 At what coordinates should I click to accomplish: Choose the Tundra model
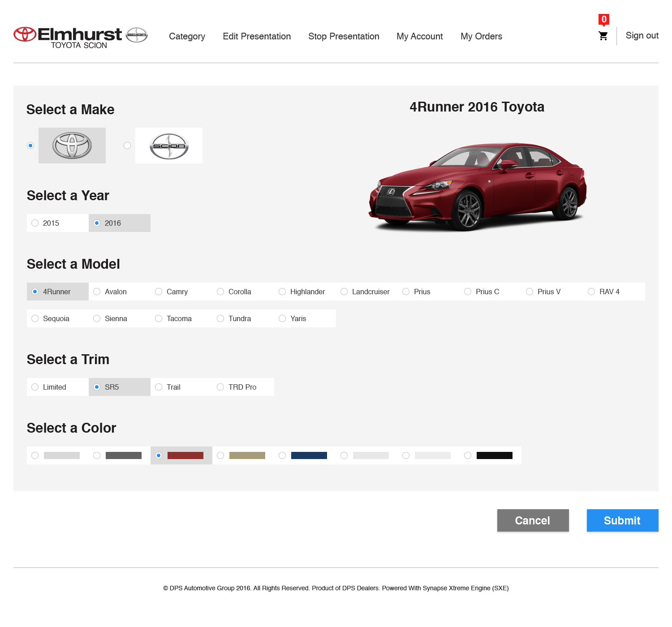[x=243, y=318]
